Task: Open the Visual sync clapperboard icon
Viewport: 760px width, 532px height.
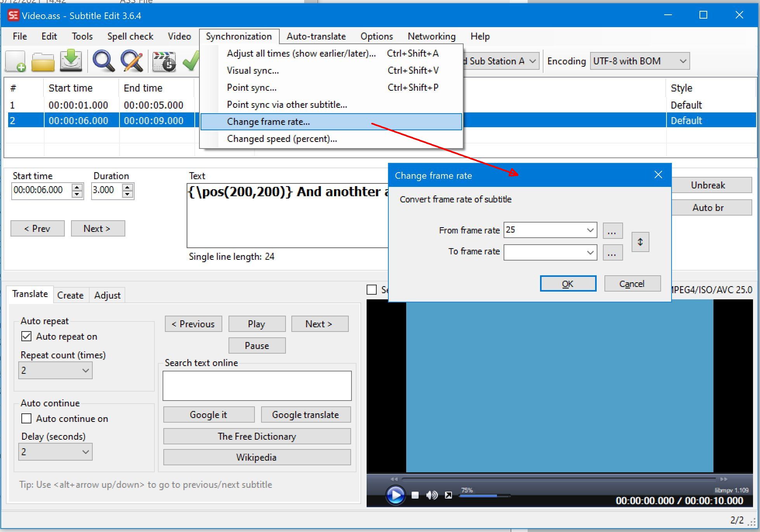Action: click(164, 61)
